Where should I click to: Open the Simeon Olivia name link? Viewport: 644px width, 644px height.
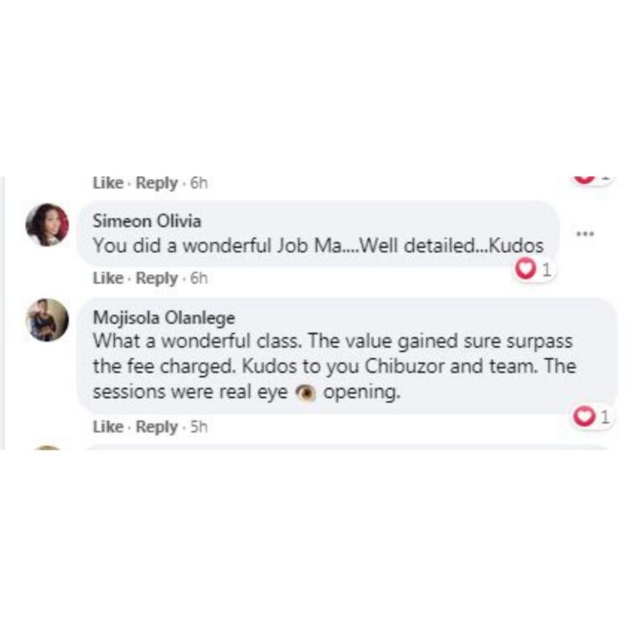[147, 221]
